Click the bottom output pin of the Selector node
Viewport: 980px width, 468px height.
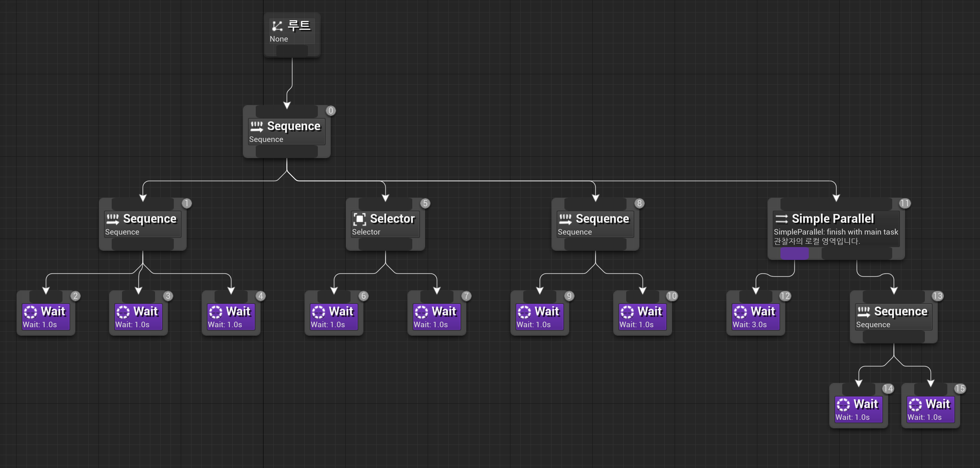coord(385,244)
